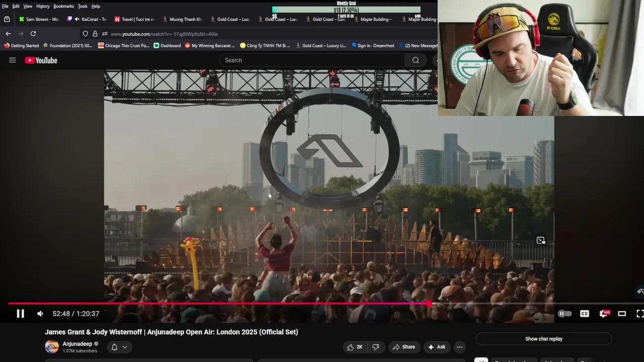Open the video settings gear

coord(604,314)
